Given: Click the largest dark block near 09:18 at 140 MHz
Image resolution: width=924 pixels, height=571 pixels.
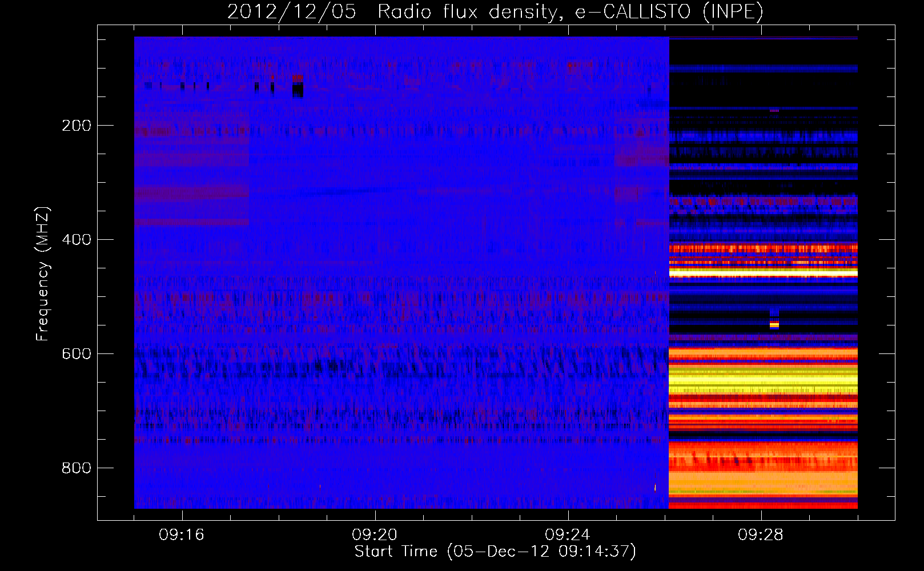Looking at the screenshot, I should pos(298,90).
